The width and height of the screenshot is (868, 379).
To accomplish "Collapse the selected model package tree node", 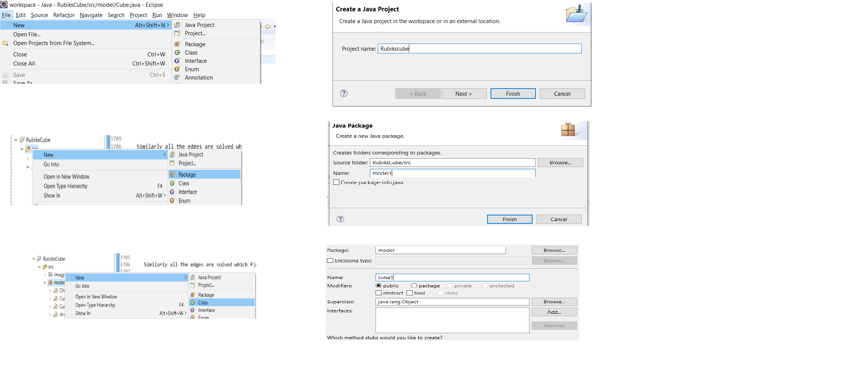I will click(45, 282).
